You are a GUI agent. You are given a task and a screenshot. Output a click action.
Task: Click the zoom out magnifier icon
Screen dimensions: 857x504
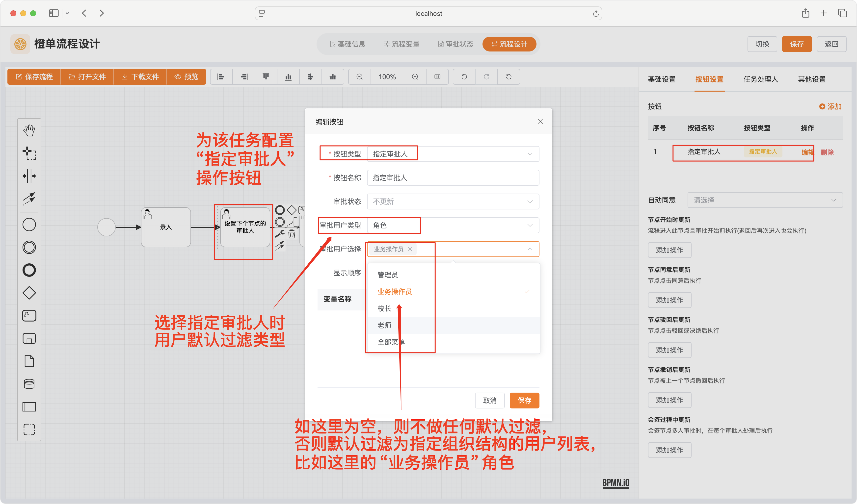359,77
